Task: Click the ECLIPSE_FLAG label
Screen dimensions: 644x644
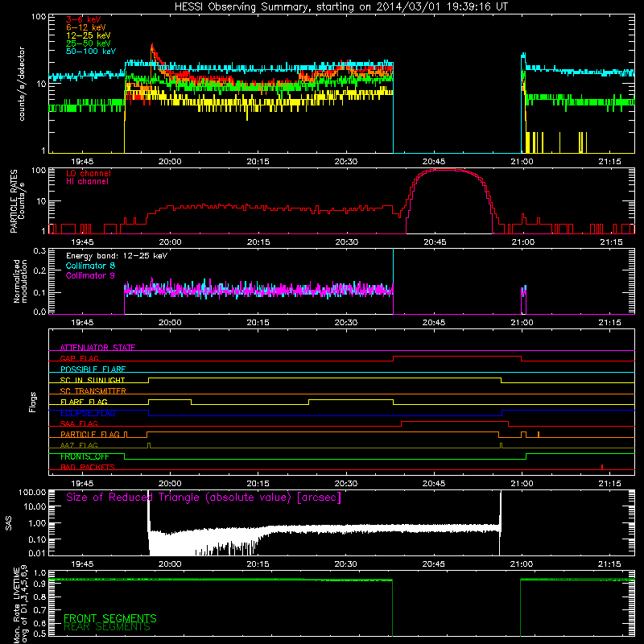Action: click(x=88, y=413)
